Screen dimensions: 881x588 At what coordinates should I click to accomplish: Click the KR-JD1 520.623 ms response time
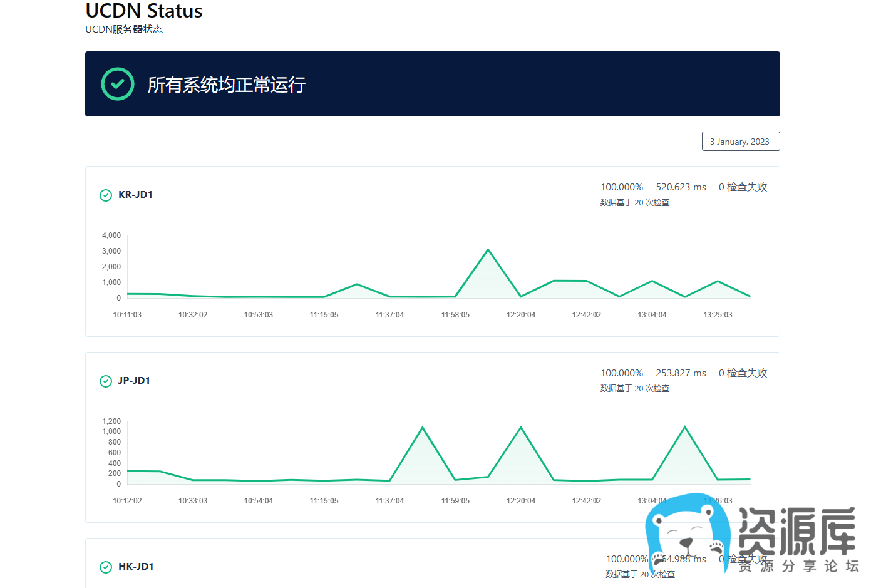[x=681, y=187]
